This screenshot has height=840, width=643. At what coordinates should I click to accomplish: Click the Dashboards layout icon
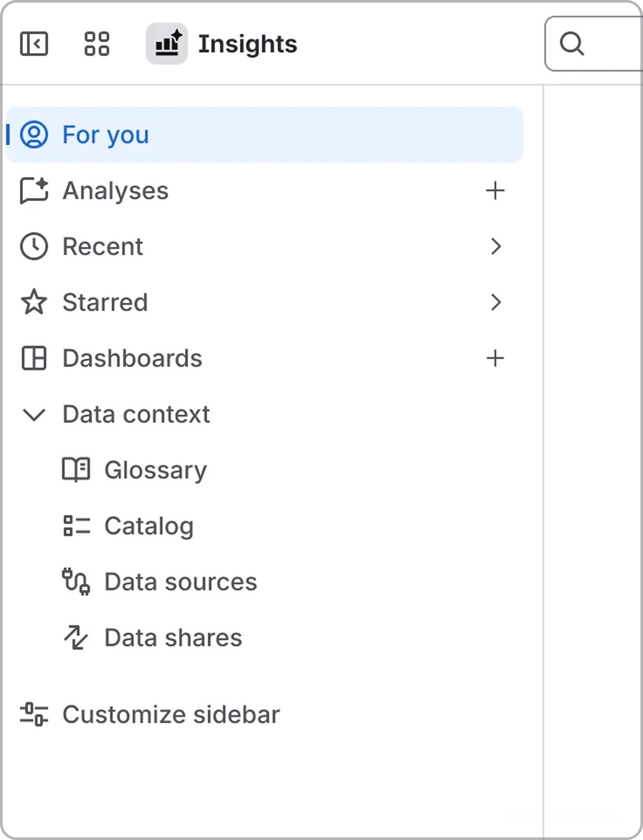click(x=34, y=358)
